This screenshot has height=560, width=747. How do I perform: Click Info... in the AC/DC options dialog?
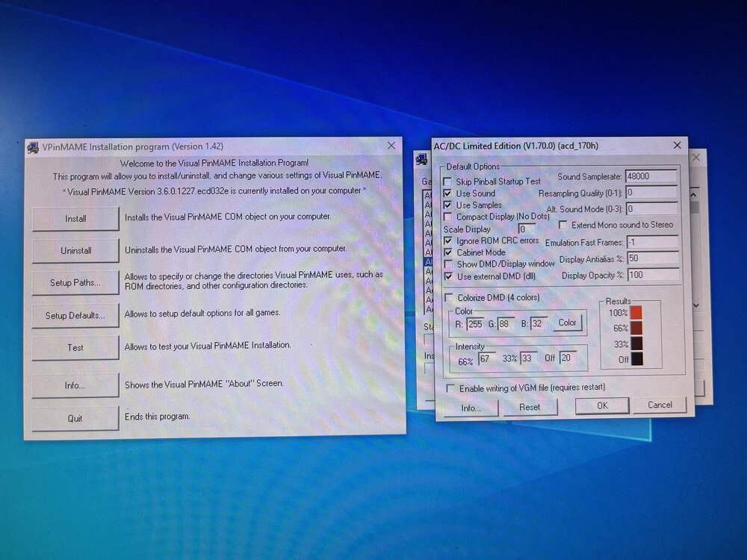coord(471,408)
